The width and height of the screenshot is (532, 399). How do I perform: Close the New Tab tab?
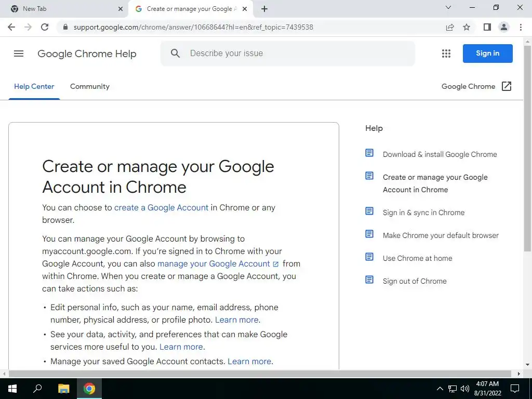(121, 9)
